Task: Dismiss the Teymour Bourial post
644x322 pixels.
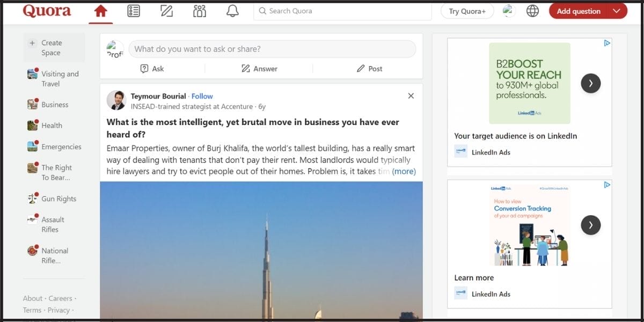Action: 411,96
